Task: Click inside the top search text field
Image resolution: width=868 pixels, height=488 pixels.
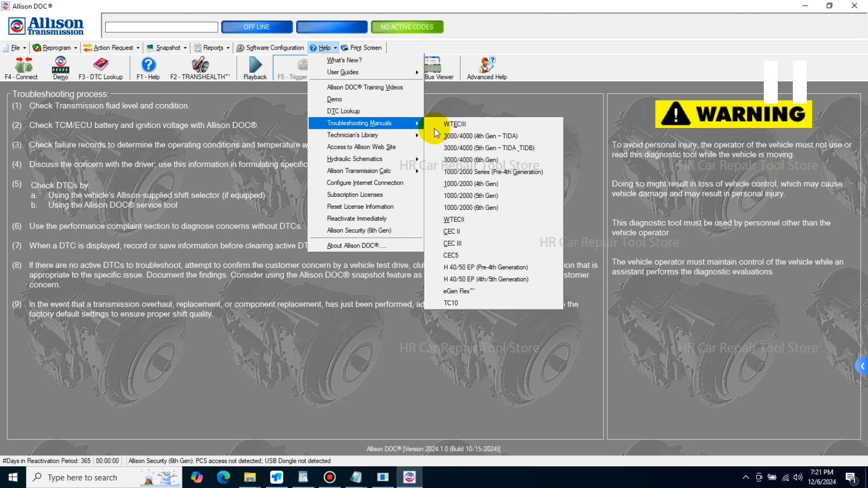Action: coord(161,27)
